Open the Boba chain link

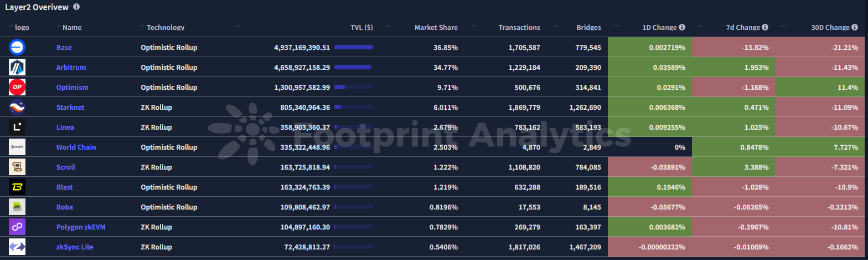(x=65, y=207)
